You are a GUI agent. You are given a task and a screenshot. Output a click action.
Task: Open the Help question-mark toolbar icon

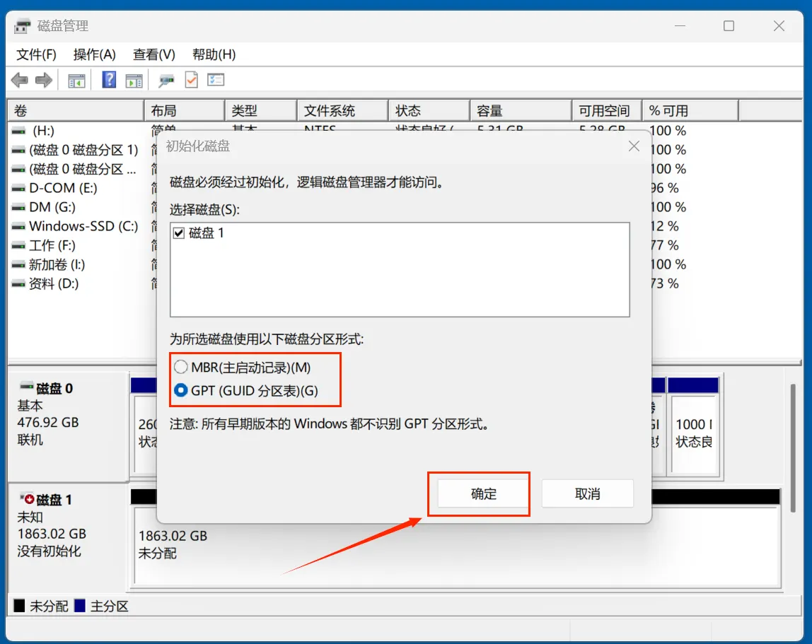click(109, 80)
